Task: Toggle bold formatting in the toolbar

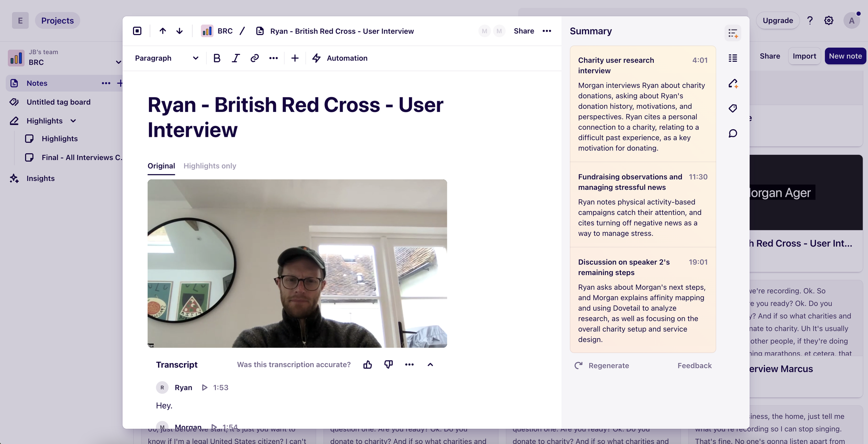Action: (x=217, y=58)
